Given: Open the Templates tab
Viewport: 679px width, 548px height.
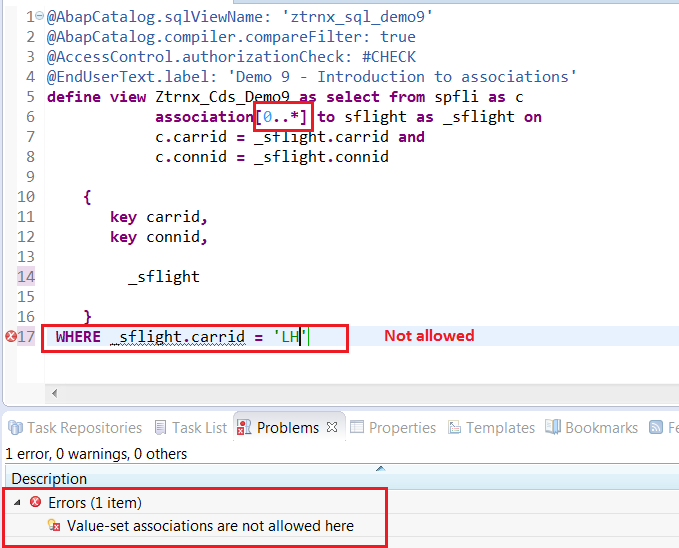Looking at the screenshot, I should point(491,428).
